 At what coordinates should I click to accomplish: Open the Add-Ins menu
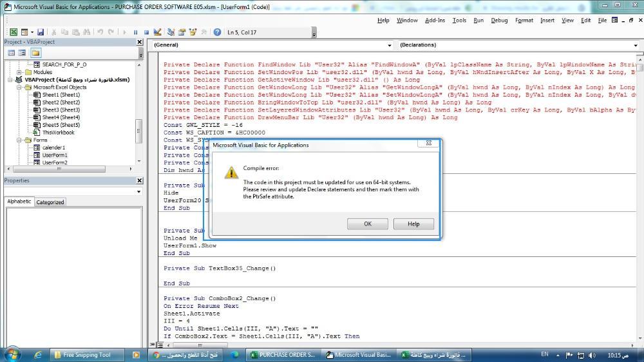[435, 20]
